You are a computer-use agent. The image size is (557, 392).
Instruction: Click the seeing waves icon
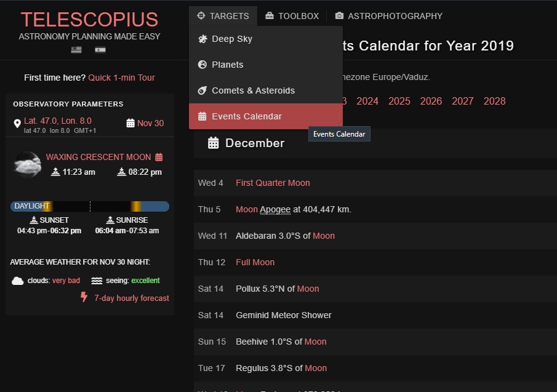(x=97, y=281)
